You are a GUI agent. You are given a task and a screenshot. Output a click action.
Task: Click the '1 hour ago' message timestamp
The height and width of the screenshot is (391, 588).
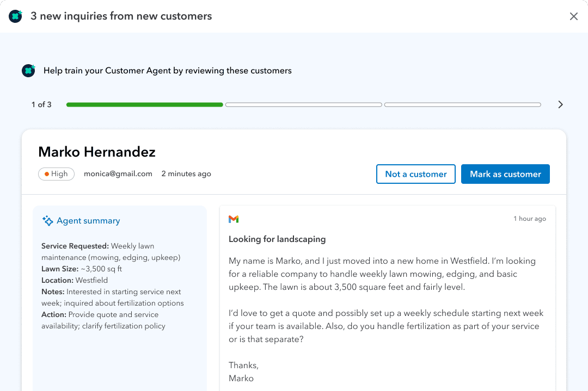click(x=529, y=219)
